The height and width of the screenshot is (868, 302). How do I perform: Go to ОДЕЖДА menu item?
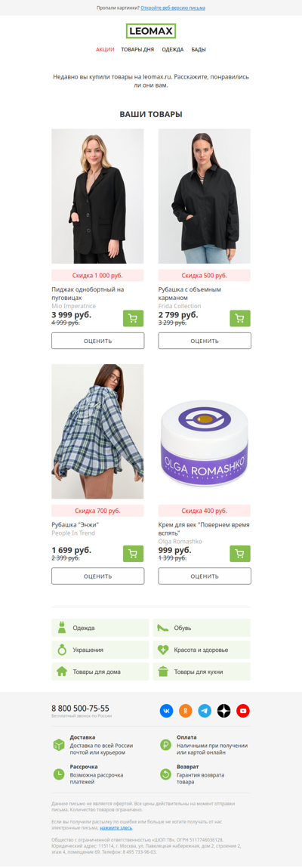click(173, 50)
